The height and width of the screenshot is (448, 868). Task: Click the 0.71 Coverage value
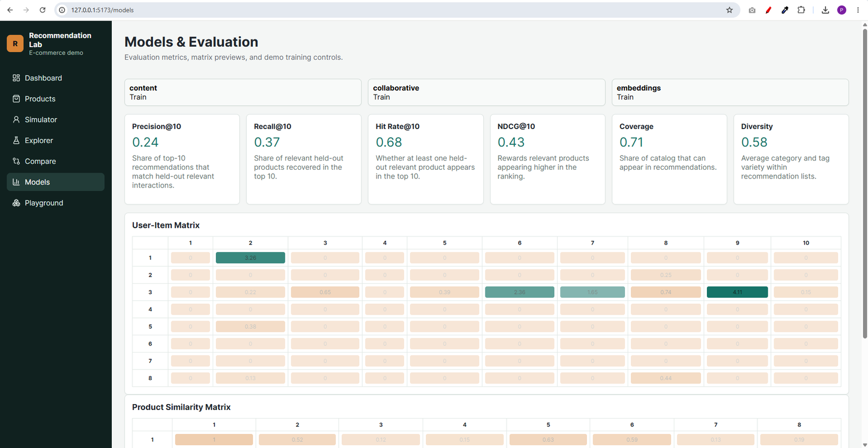point(631,142)
